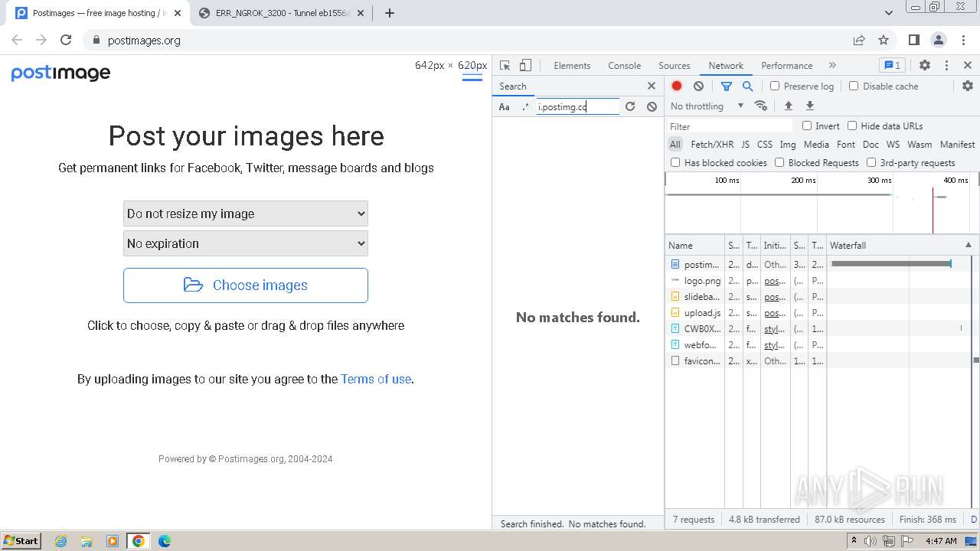
Task: Close the Search pane
Action: pos(652,86)
